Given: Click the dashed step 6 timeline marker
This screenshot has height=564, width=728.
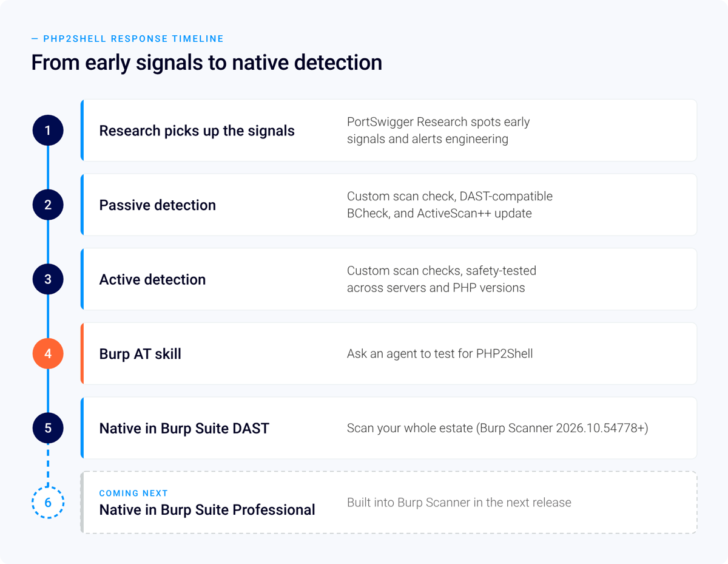Looking at the screenshot, I should point(48,502).
